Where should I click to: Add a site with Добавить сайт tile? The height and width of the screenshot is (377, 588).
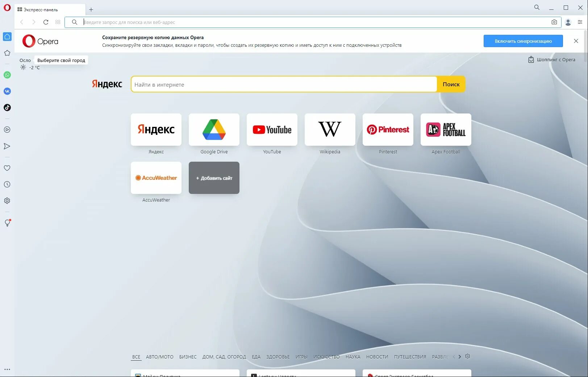click(214, 178)
